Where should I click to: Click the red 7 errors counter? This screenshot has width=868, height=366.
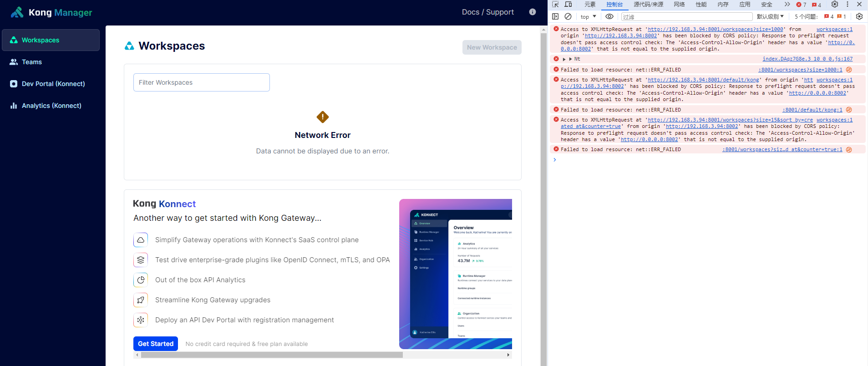tap(801, 5)
